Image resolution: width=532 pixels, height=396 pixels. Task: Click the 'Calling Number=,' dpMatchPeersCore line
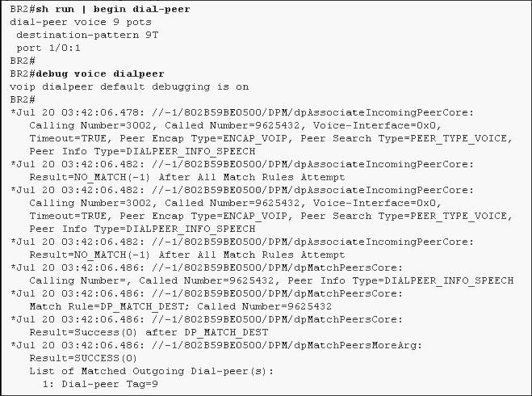tap(271, 280)
